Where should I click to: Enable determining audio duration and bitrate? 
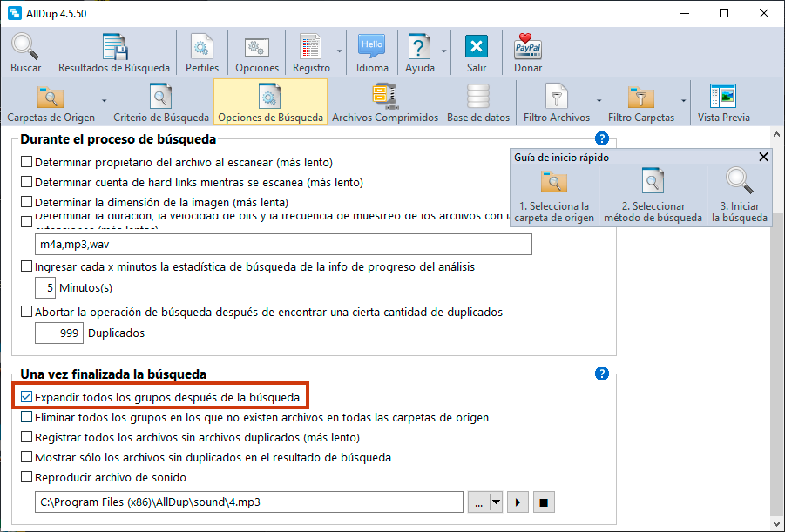pos(26,221)
